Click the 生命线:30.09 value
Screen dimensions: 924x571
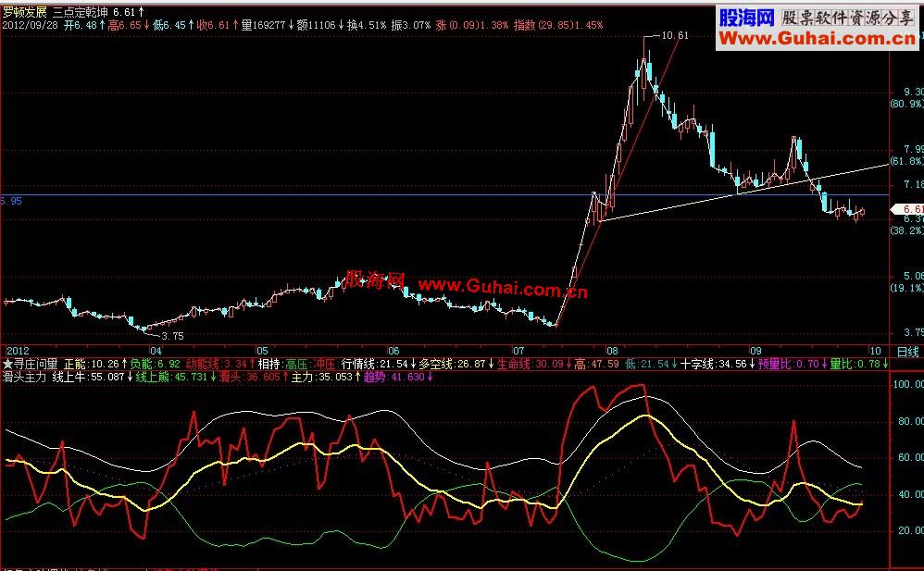(x=531, y=365)
